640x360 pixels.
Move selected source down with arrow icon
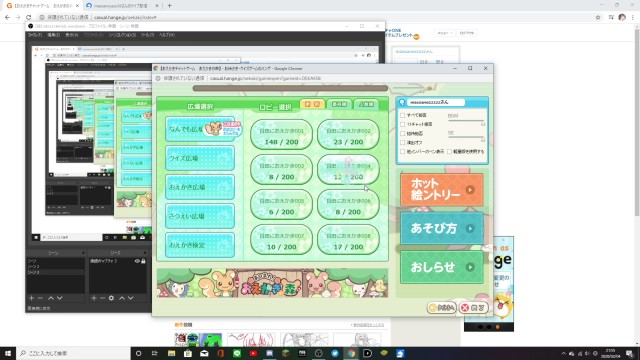[131, 298]
